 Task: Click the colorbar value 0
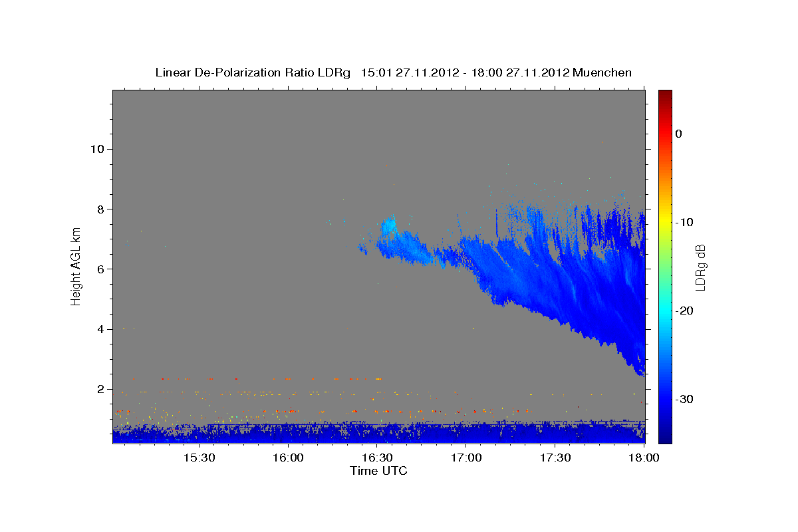pos(679,134)
